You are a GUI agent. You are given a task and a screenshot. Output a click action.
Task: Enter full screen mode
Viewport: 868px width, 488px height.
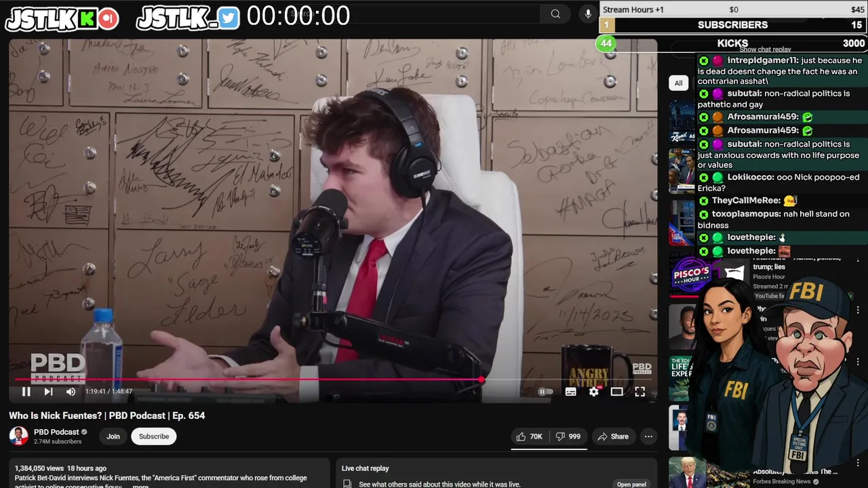point(639,392)
